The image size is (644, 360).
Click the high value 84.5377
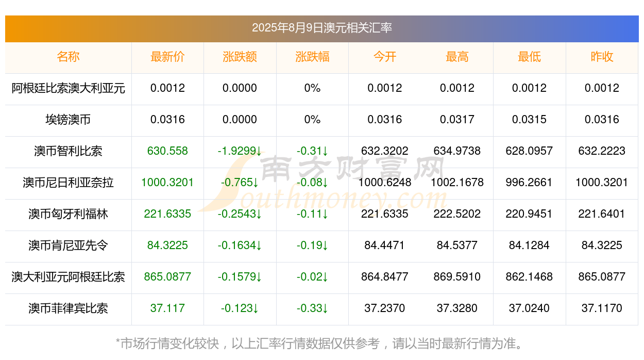coord(457,246)
